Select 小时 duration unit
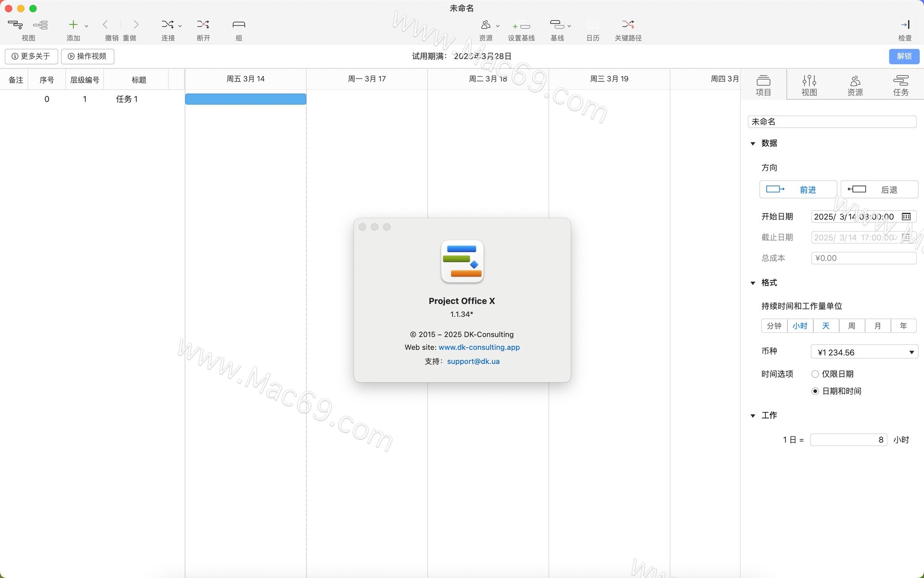924x578 pixels. tap(800, 326)
